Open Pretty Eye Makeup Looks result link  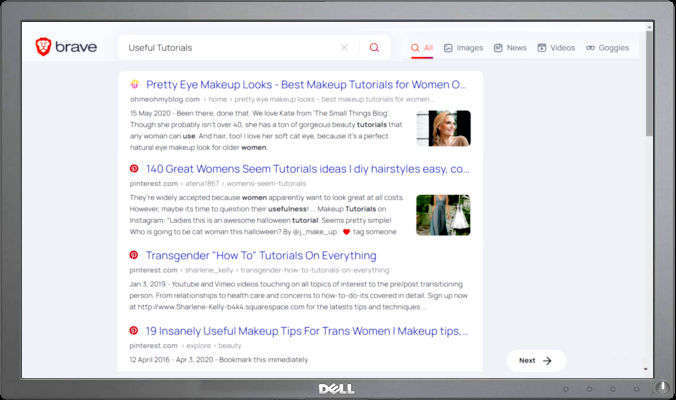307,85
